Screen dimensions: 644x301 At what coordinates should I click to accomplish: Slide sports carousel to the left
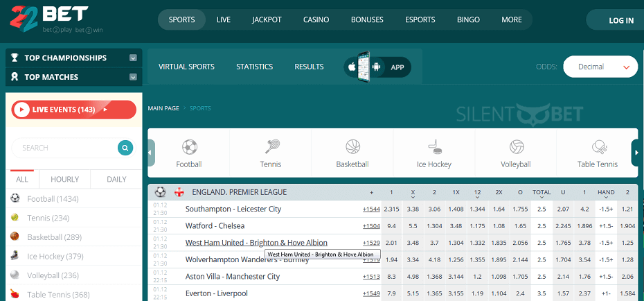tap(151, 153)
